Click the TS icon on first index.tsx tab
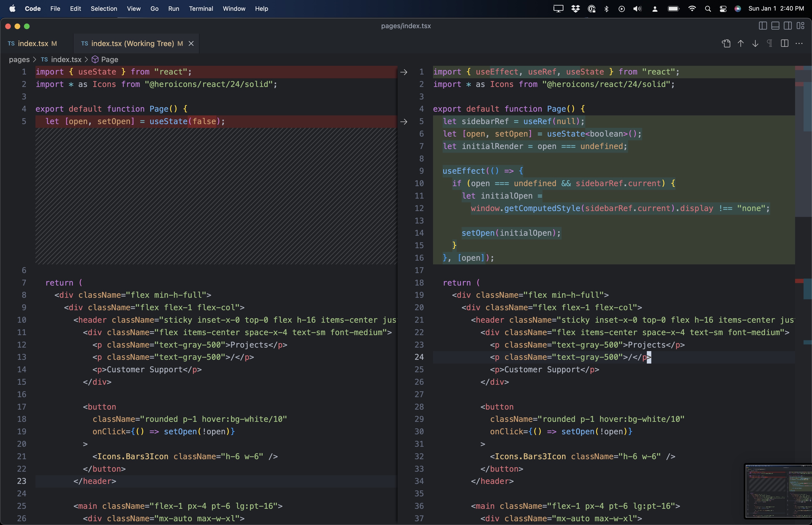The width and height of the screenshot is (812, 525). coord(11,44)
